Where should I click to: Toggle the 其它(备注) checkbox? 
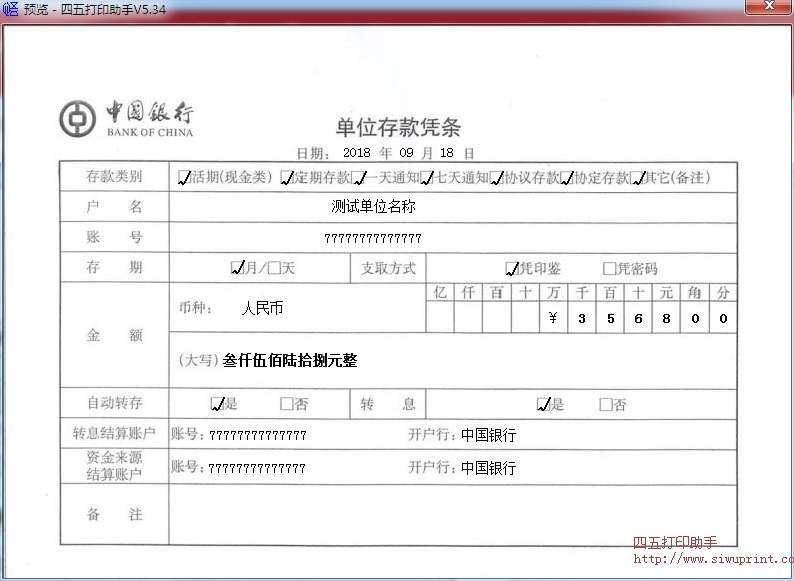(x=638, y=178)
